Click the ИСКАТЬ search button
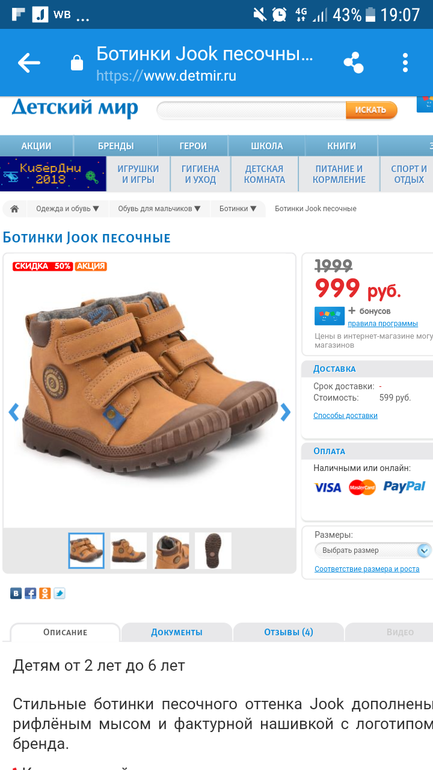This screenshot has height=770, width=433. (x=371, y=110)
